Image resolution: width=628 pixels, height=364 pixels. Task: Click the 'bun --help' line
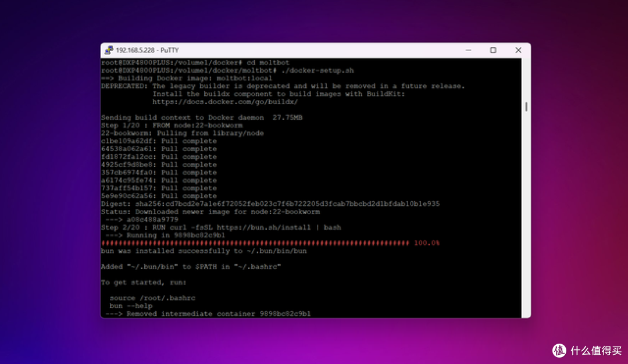(x=131, y=306)
